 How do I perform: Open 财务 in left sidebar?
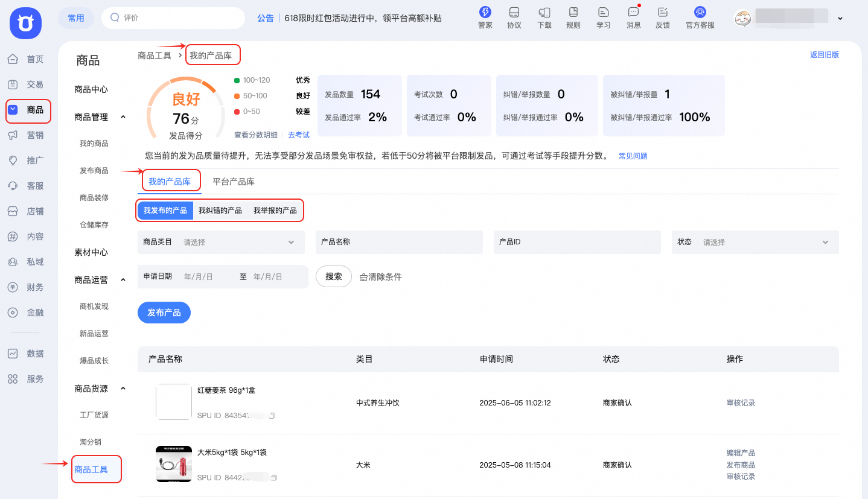point(26,287)
